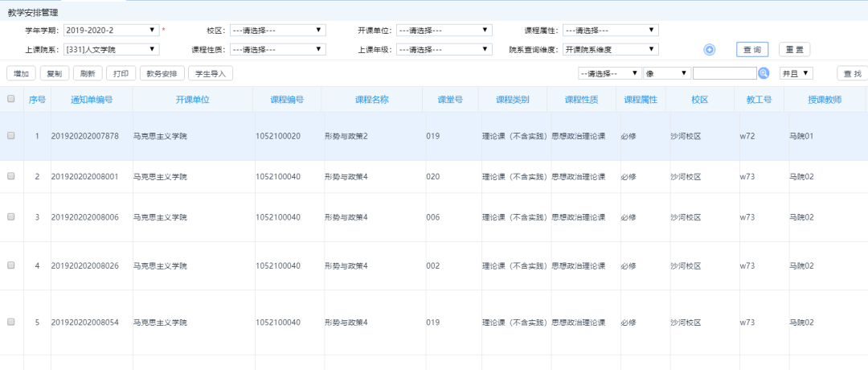
Task: Open the 课程属性 dropdown
Action: [x=610, y=31]
